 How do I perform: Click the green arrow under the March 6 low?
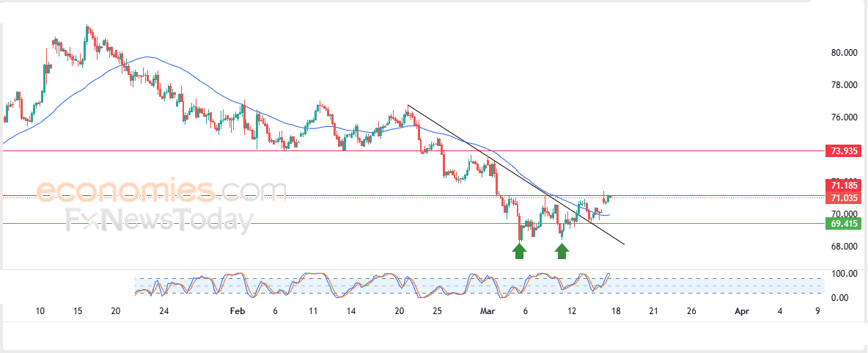coord(519,252)
